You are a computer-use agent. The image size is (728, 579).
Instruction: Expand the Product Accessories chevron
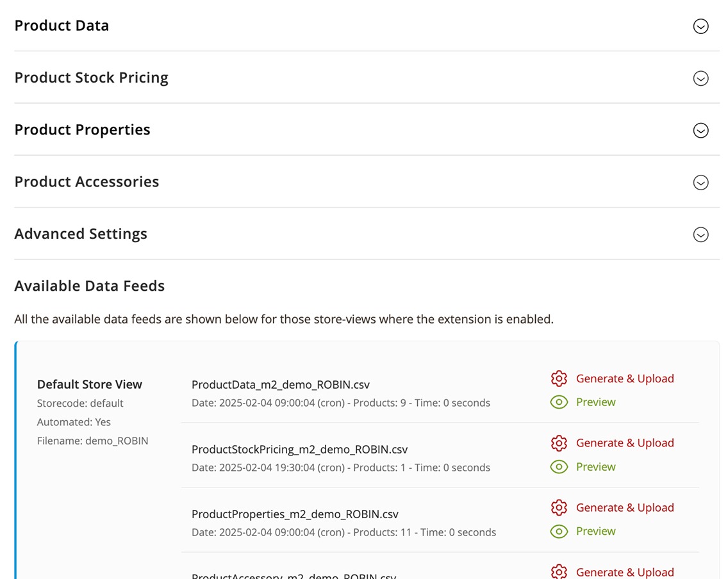point(700,183)
